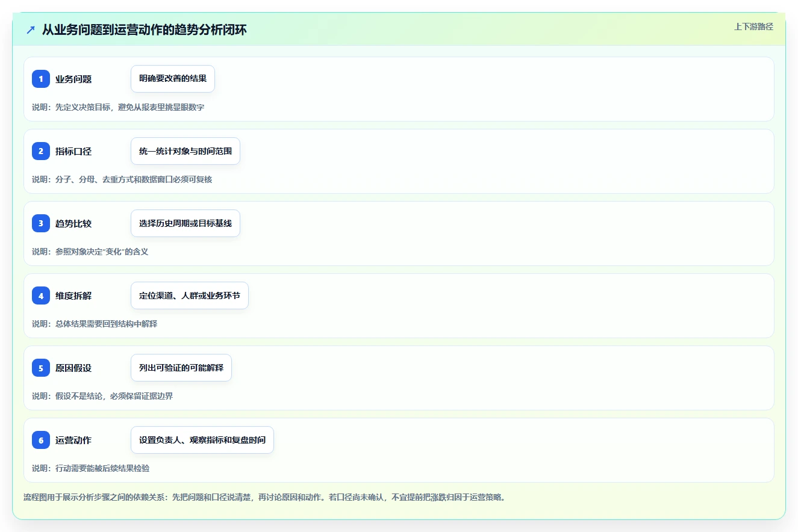Click the 趋势比较 step label
This screenshot has width=798, height=532.
(x=73, y=223)
